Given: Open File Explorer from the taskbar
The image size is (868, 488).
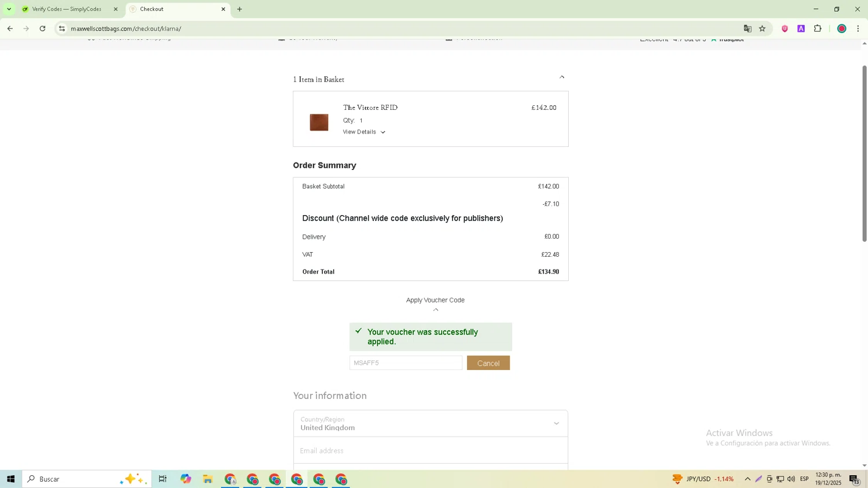Looking at the screenshot, I should [208, 479].
